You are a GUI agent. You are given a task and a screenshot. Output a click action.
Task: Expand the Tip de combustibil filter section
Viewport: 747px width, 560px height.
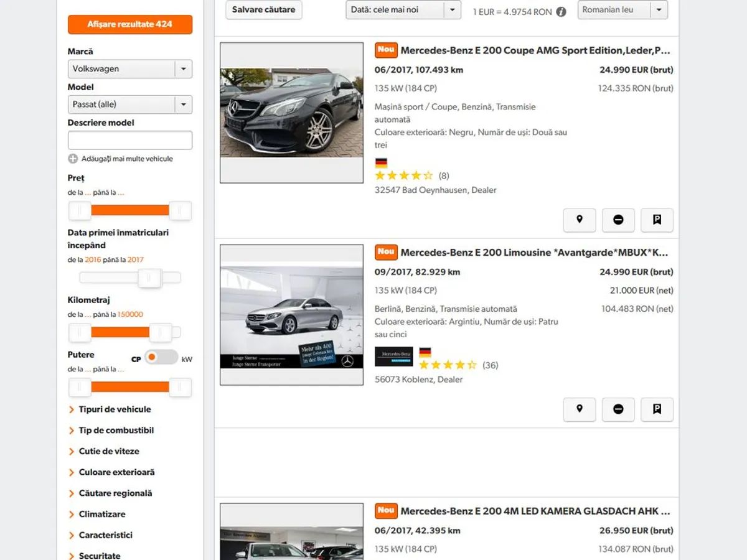point(116,431)
